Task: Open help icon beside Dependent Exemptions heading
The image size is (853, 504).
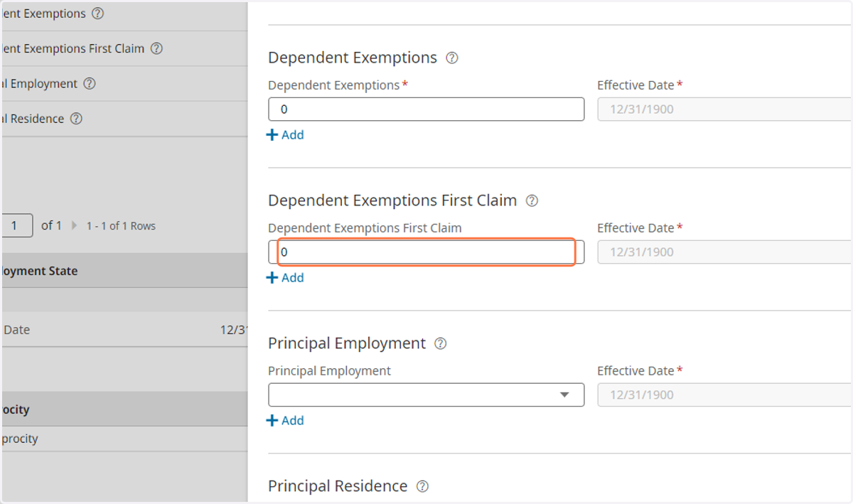Action: pyautogui.click(x=451, y=58)
